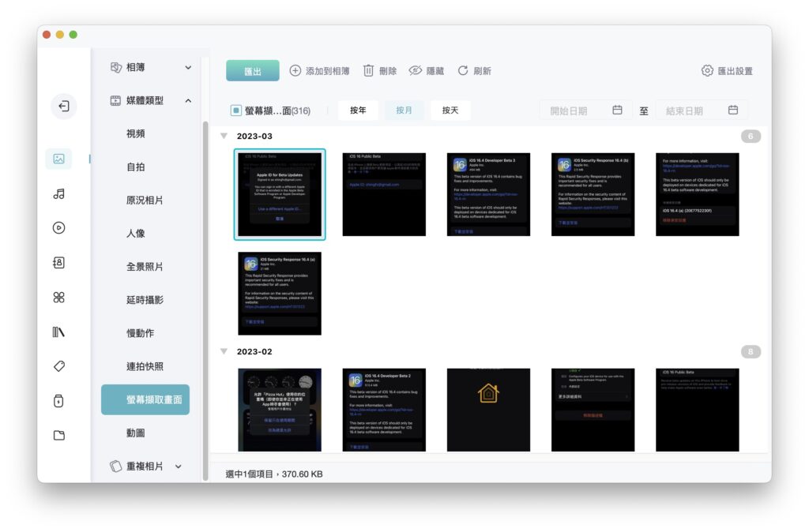Collapse the 媒體類型 section chevron
809x532 pixels.
(188, 100)
